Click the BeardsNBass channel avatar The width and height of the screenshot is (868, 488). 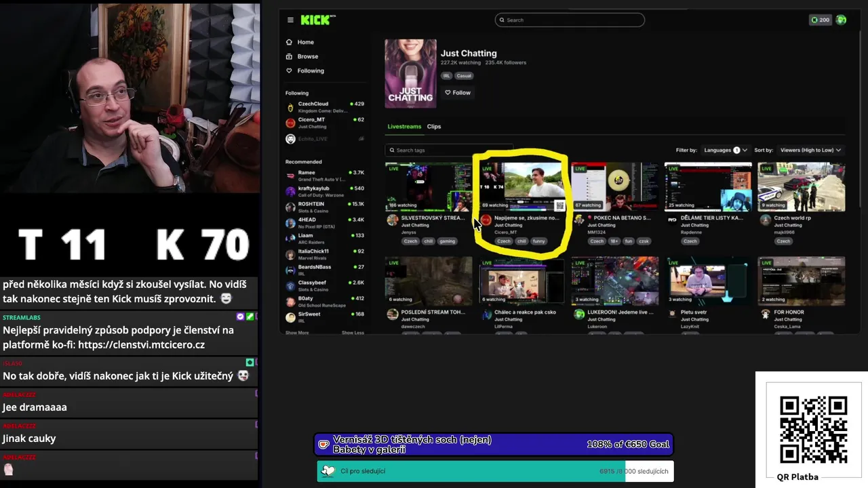(x=290, y=270)
